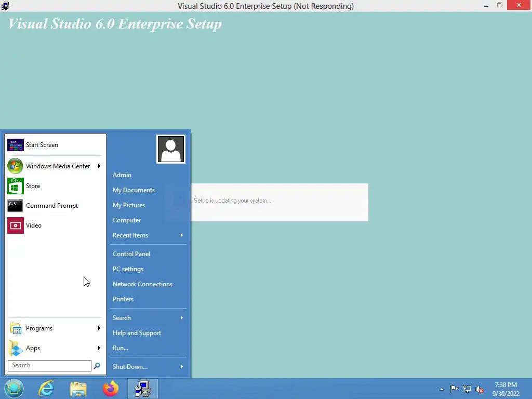This screenshot has height=399, width=532.
Task: Click the user account picture
Action: 170,149
